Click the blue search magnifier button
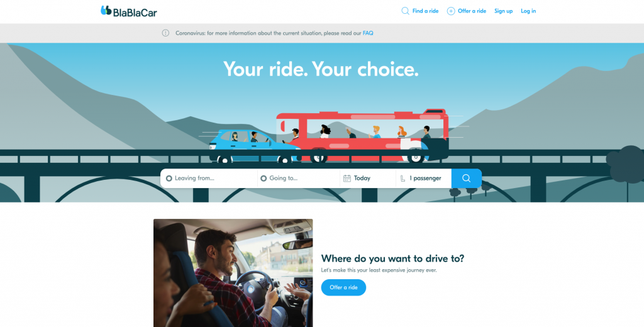 pos(466,179)
